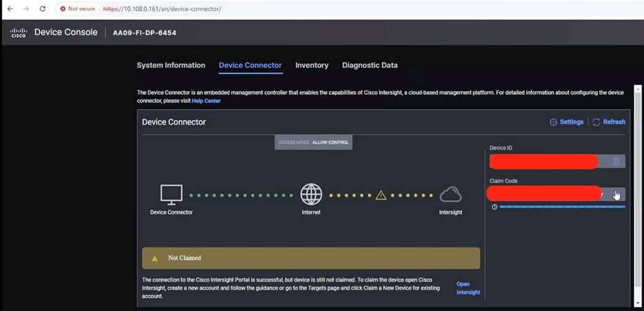
Task: Go back using browser back arrow
Action: (10, 9)
